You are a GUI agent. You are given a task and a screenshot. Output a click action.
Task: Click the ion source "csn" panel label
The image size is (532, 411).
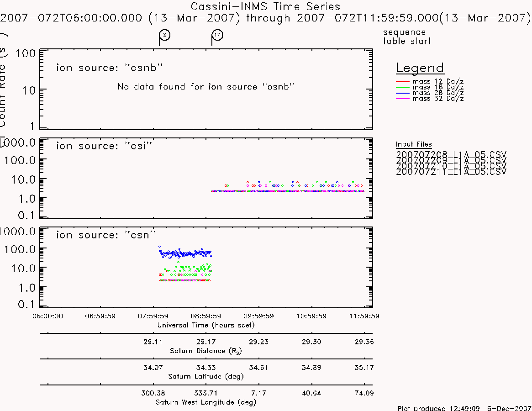106,235
